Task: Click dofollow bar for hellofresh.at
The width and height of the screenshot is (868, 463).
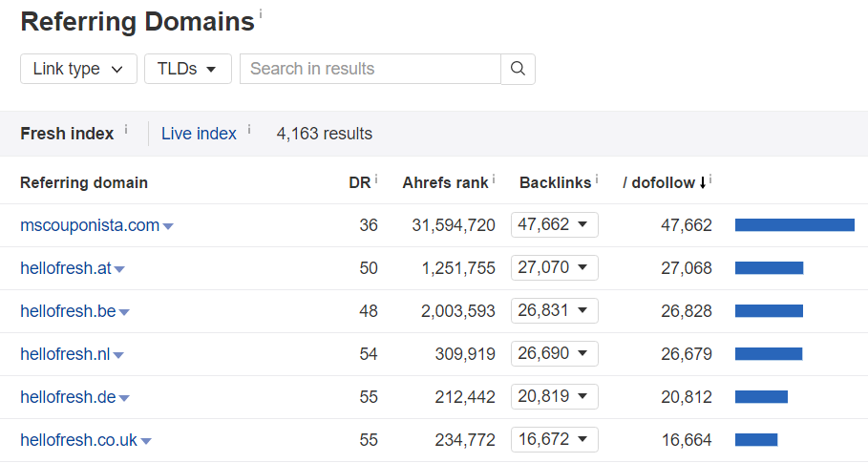Action: (769, 267)
